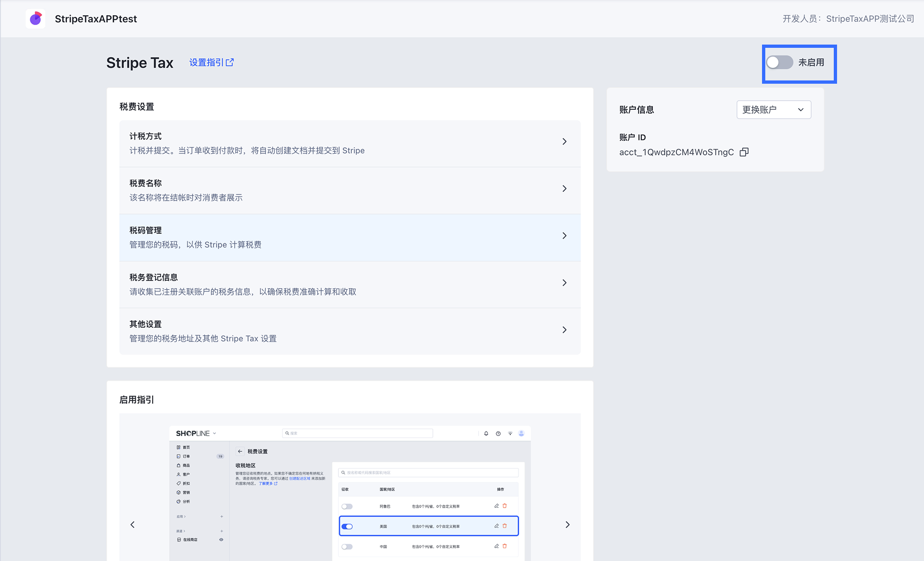
Task: Click the SHOPLINE guide screenshot image
Action: click(x=350, y=493)
